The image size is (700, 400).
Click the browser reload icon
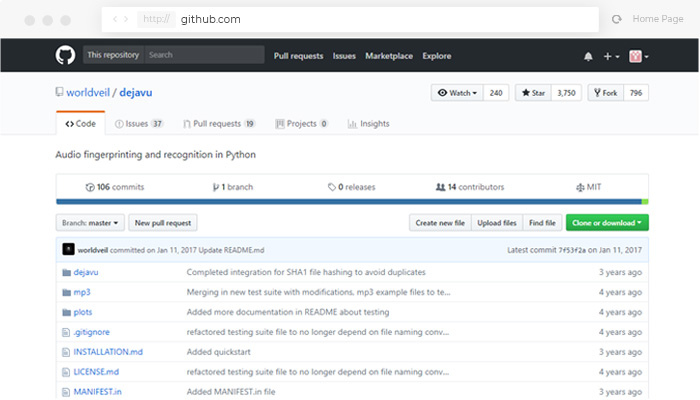(617, 19)
